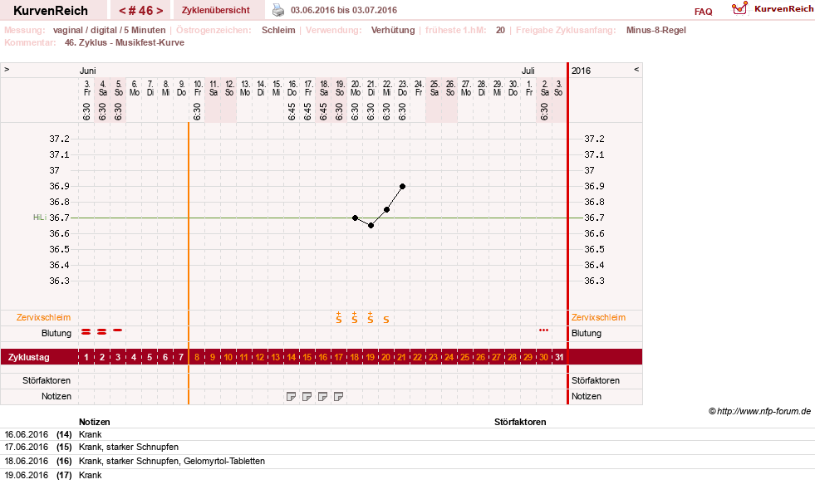Go to previous cycle with the < arrow
This screenshot has height=504, width=815.
pos(122,11)
